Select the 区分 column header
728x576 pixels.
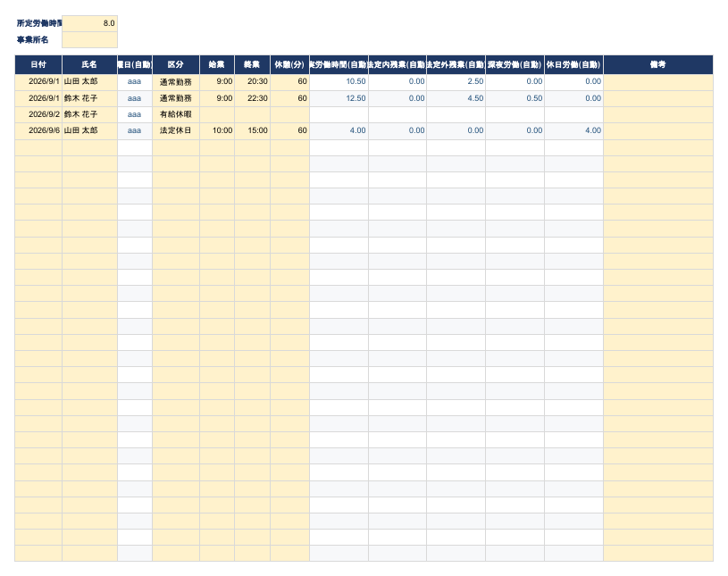[176, 65]
